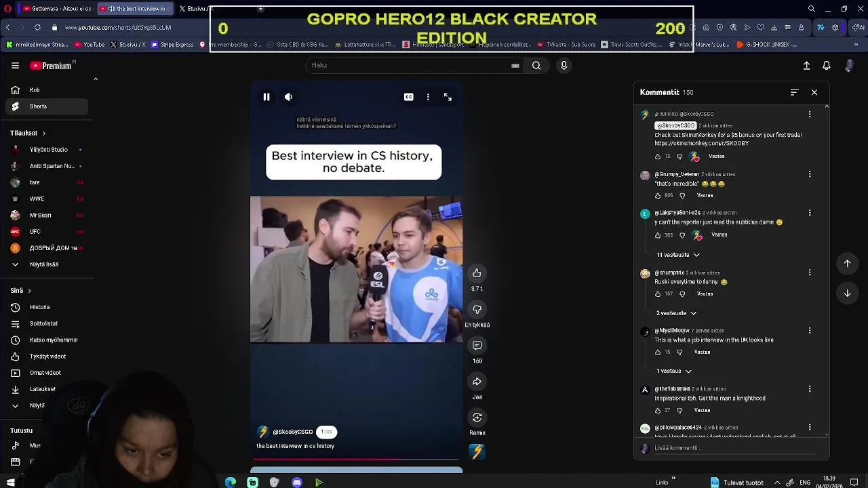The image size is (868, 488).
Task: Expand the Tilaukset section
Action: point(28,134)
